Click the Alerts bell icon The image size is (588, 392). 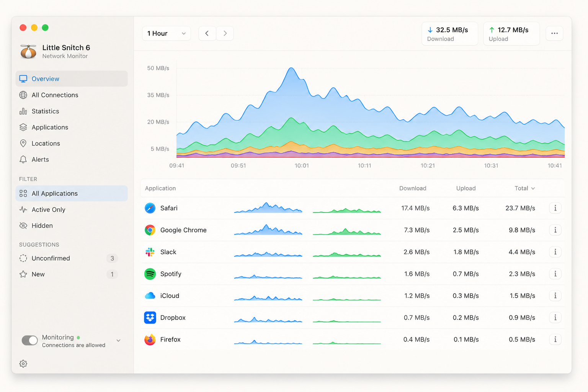pyautogui.click(x=23, y=159)
